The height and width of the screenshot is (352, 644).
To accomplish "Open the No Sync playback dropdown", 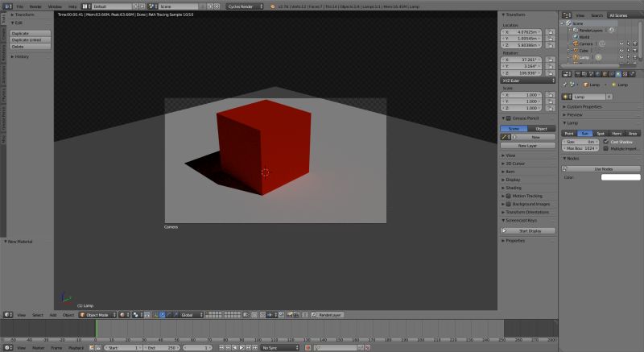I will point(280,348).
